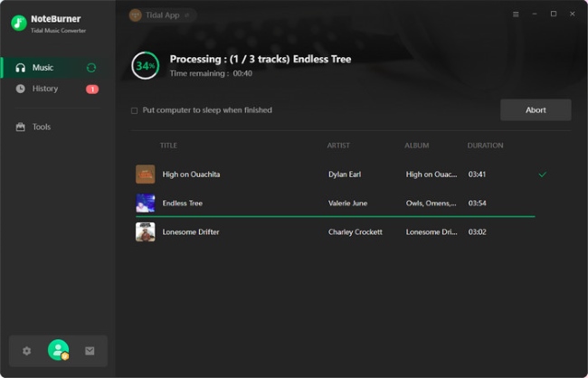Click the ALBUM column header
This screenshot has height=378, width=588.
tap(417, 146)
